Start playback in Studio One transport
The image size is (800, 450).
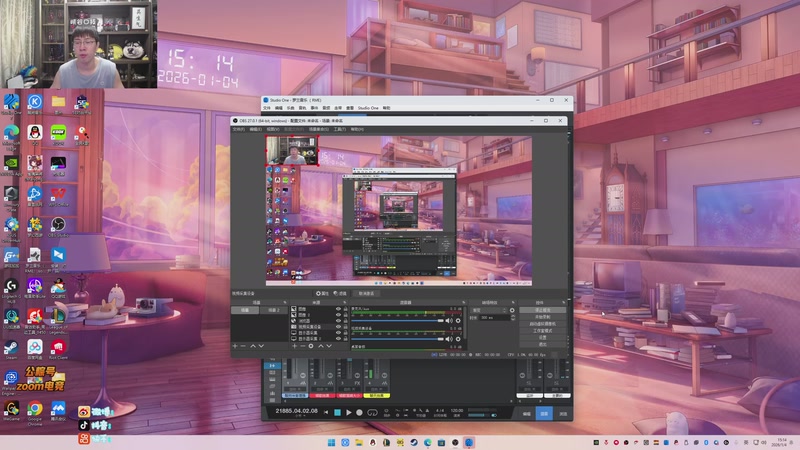coord(348,412)
